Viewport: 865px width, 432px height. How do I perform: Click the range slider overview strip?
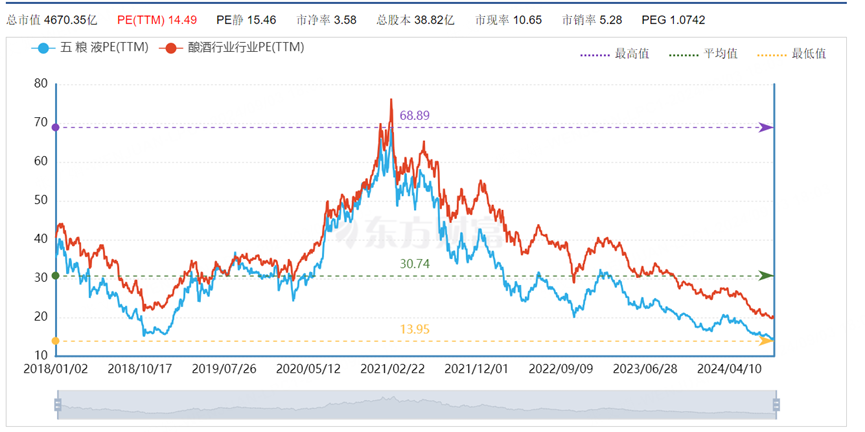(417, 404)
